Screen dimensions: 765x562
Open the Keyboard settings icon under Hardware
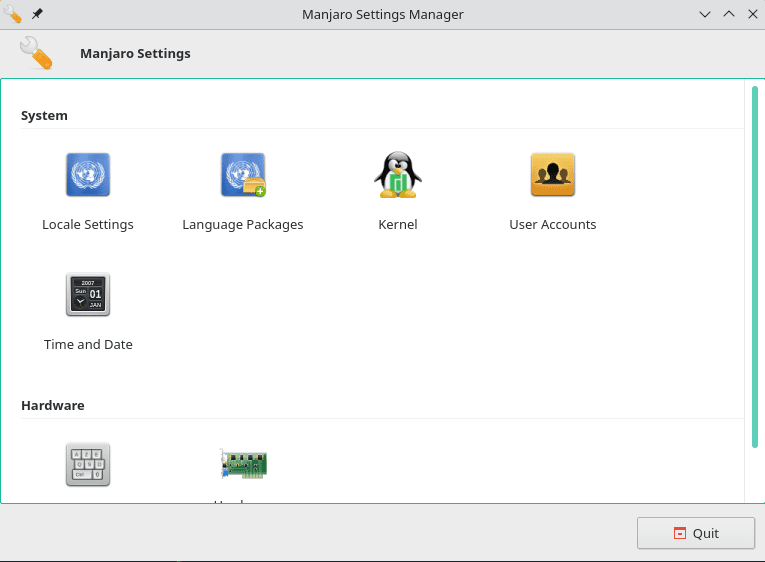click(88, 464)
